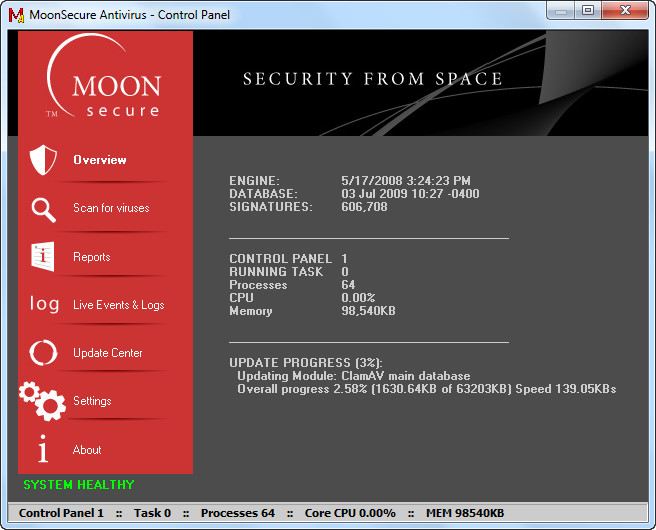Click the gears Settings icon
The width and height of the screenshot is (656, 530).
click(x=42, y=401)
